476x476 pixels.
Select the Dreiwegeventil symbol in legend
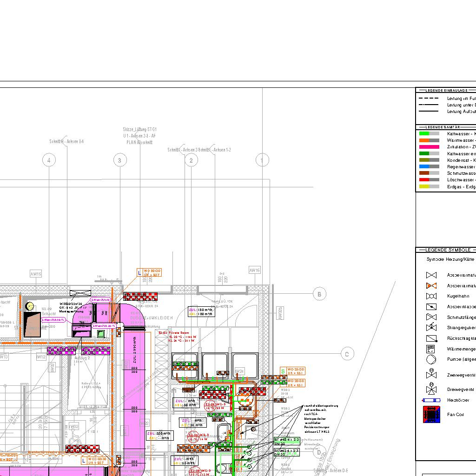[431, 389]
